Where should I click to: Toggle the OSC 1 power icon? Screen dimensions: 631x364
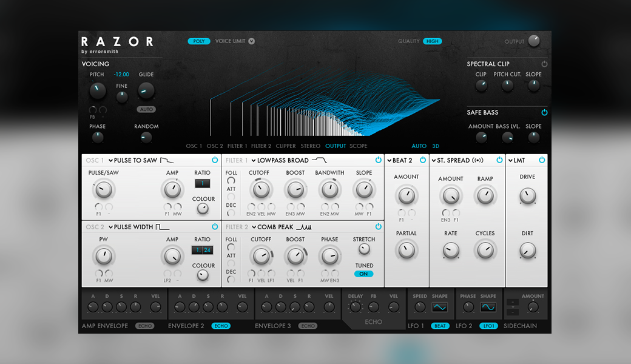(x=215, y=160)
